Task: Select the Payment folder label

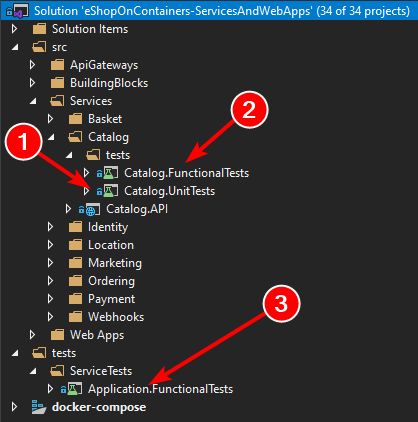Action: pyautogui.click(x=112, y=299)
